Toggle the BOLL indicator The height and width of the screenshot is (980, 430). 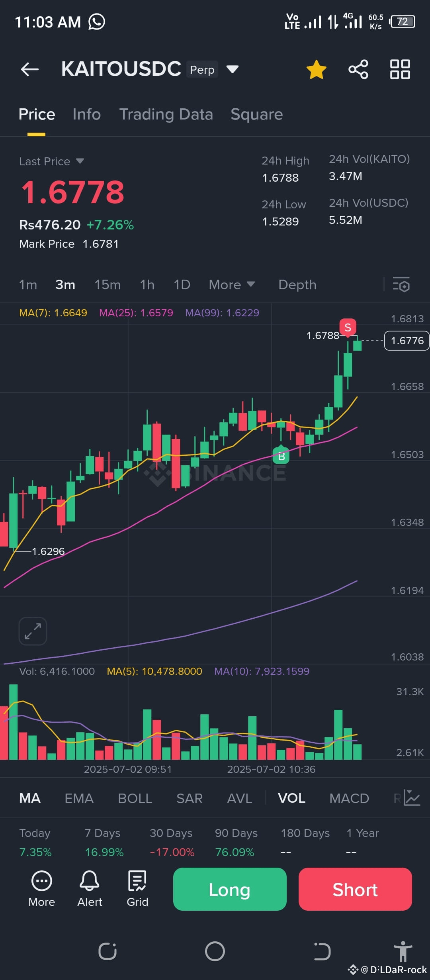coord(135,798)
